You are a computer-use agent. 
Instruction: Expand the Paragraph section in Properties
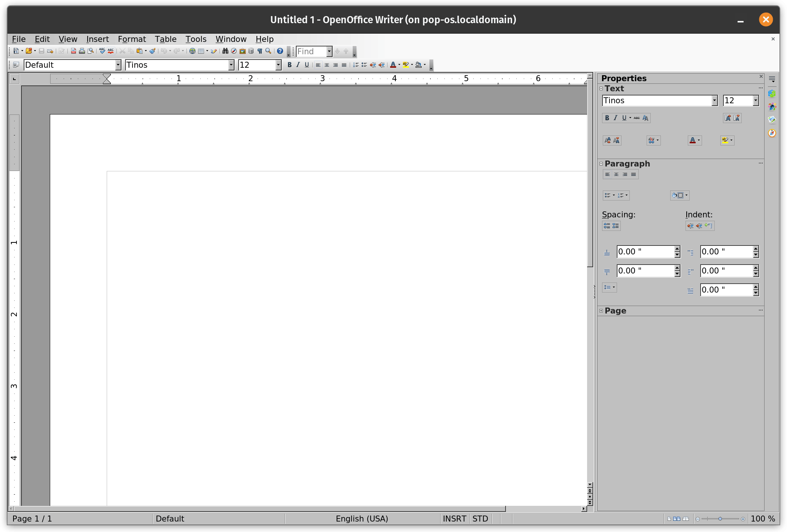click(x=601, y=164)
